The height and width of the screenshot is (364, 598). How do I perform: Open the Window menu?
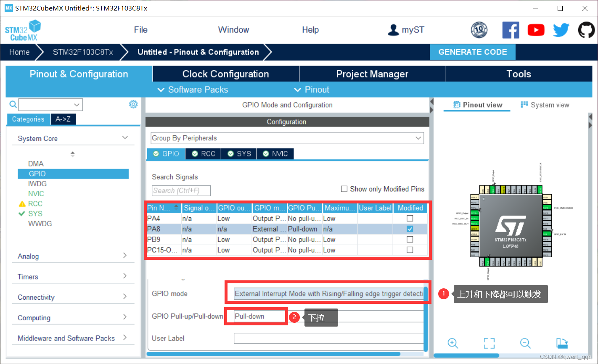(x=233, y=30)
